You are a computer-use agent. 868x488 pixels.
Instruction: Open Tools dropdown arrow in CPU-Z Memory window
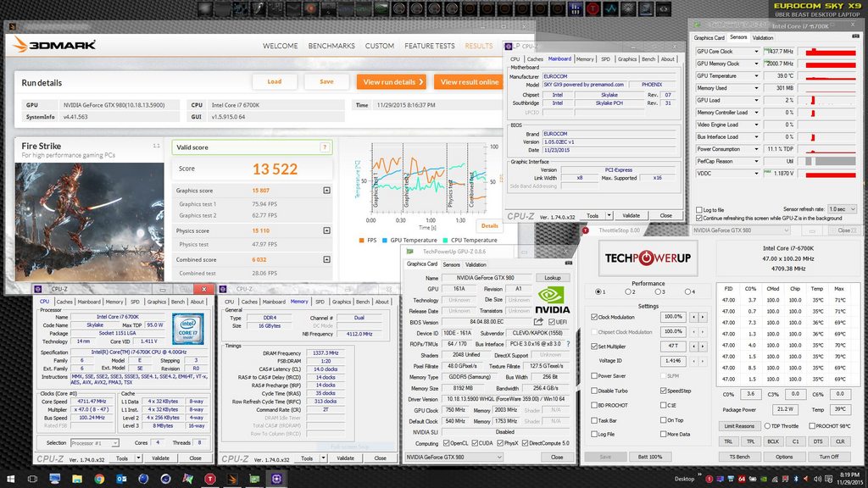coord(323,458)
